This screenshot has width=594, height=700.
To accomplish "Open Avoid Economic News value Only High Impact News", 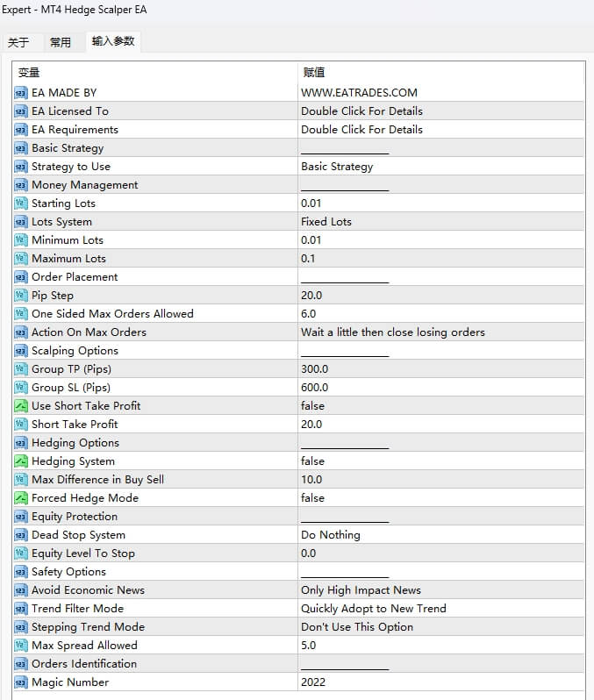I will 361,590.
